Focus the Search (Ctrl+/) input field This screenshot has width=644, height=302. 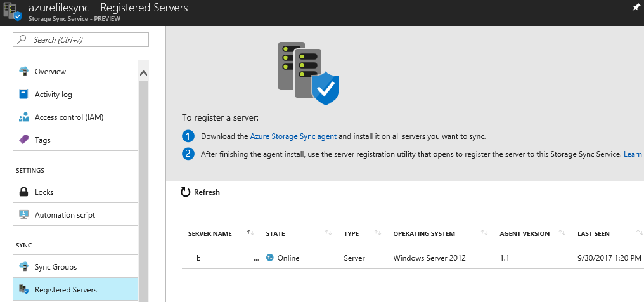tap(81, 39)
